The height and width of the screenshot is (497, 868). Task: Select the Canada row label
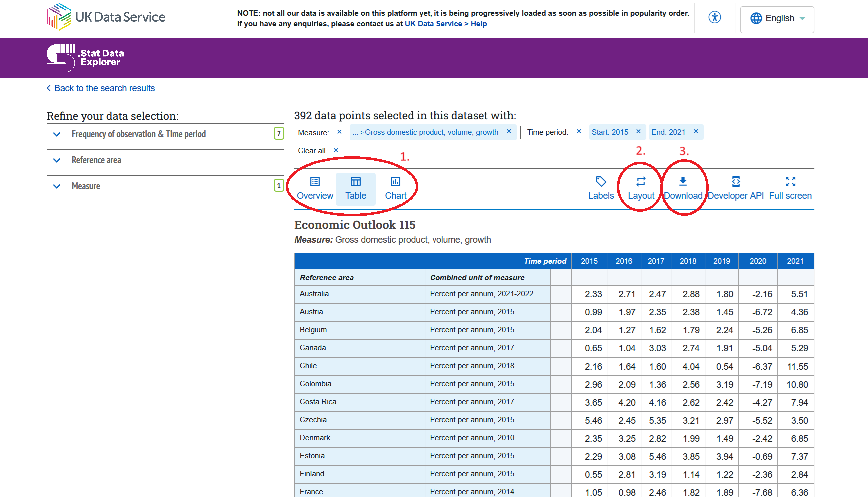click(x=313, y=348)
